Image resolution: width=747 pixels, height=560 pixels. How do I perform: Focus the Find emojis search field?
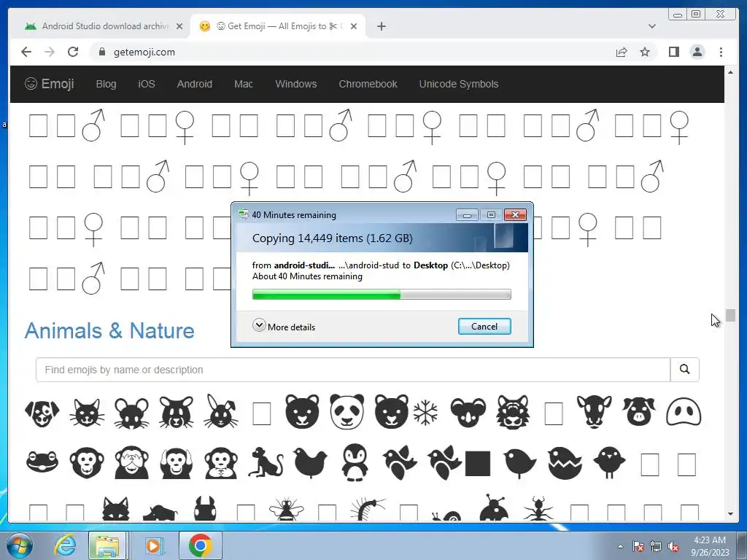(x=353, y=370)
